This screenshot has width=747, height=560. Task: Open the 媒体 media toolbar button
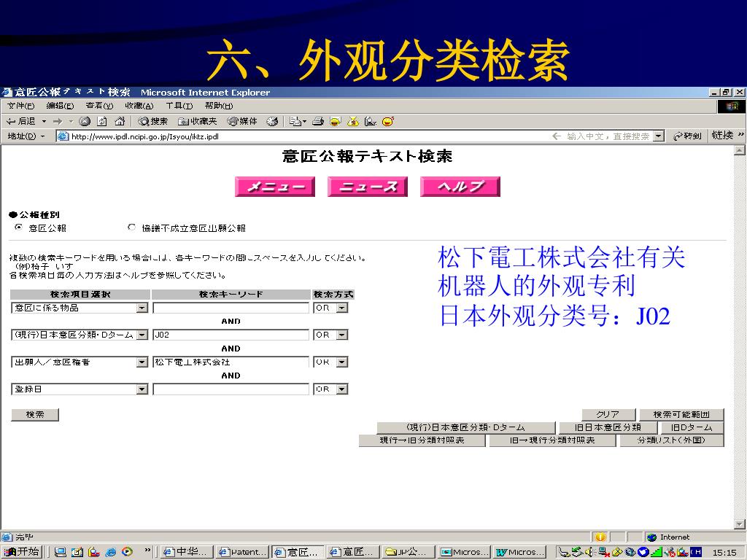point(242,122)
